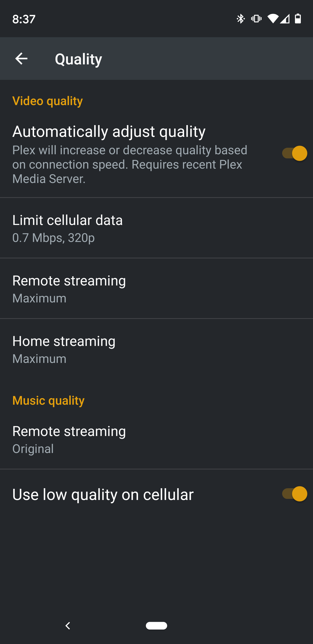Disable the Automatically adjust quality switch
The height and width of the screenshot is (644, 313).
(x=294, y=153)
